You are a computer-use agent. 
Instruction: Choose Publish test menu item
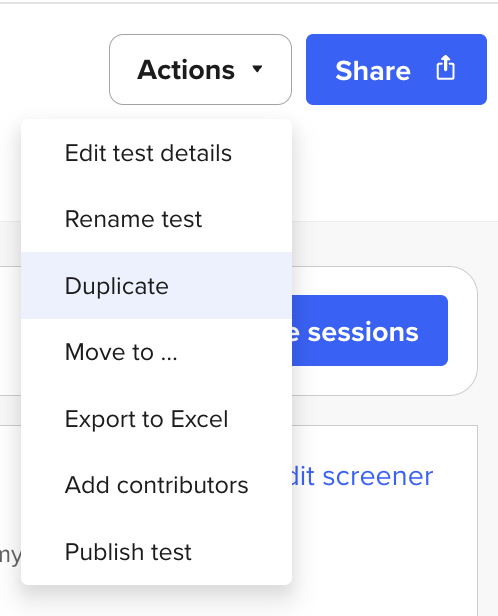[156, 552]
